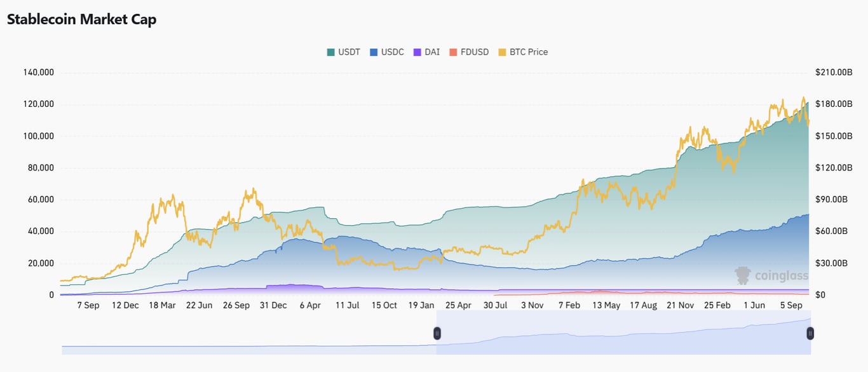This screenshot has width=868, height=372.
Task: Select the right range navigator handle
Action: coord(810,333)
